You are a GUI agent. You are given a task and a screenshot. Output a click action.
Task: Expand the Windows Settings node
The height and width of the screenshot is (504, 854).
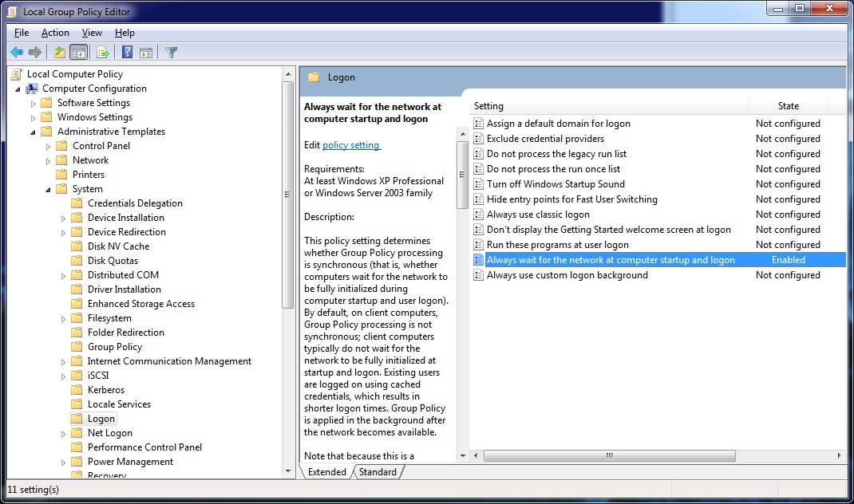[x=33, y=117]
